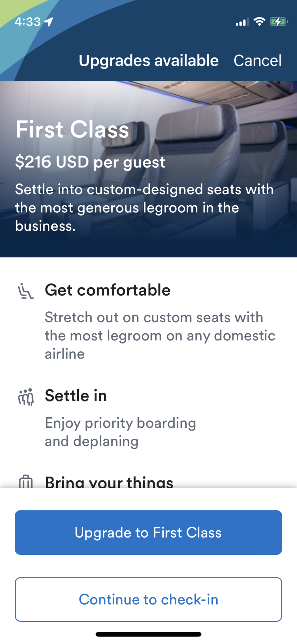Tap the Wi-Fi status icon

point(259,22)
